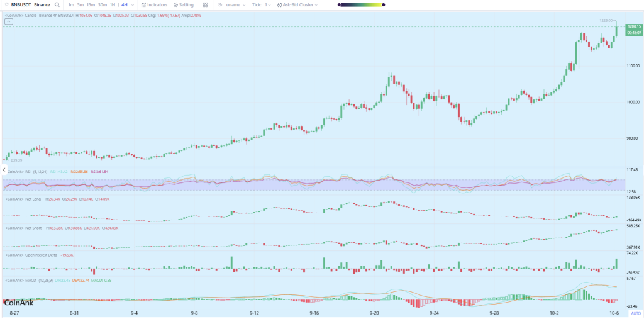Open the uname dropdown
The width and height of the screenshot is (644, 319).
coord(234,4)
